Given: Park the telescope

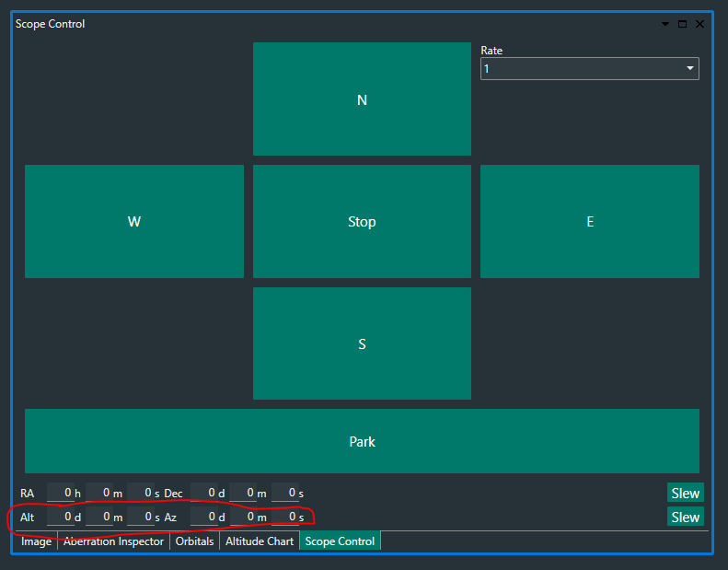Looking at the screenshot, I should click(x=362, y=441).
